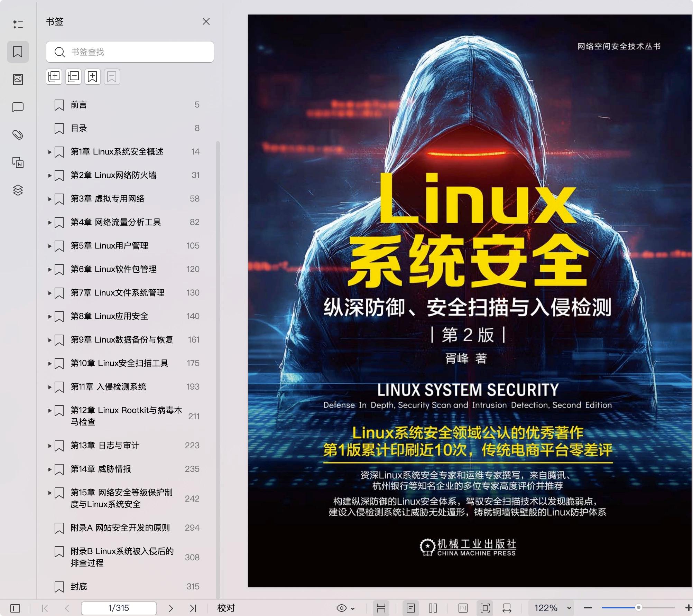Select the layers panel icon in sidebar
Viewport: 693px width, 616px height.
pos(18,190)
